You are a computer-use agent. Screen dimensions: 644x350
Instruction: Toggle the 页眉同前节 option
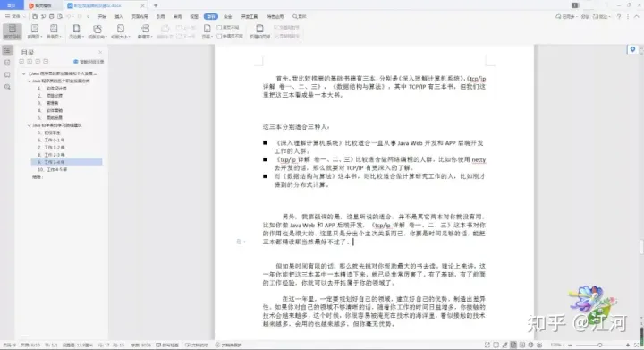(x=287, y=28)
